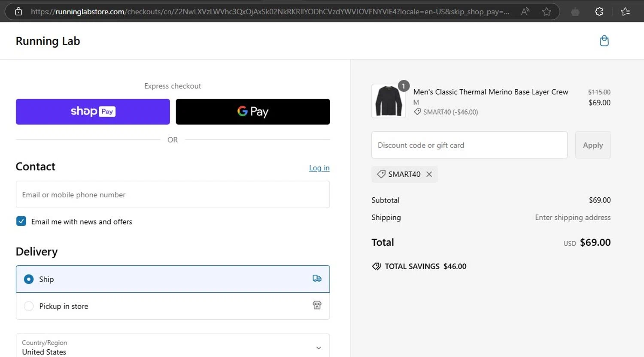Pay with Shop Pay express button
644x357 pixels.
point(93,112)
